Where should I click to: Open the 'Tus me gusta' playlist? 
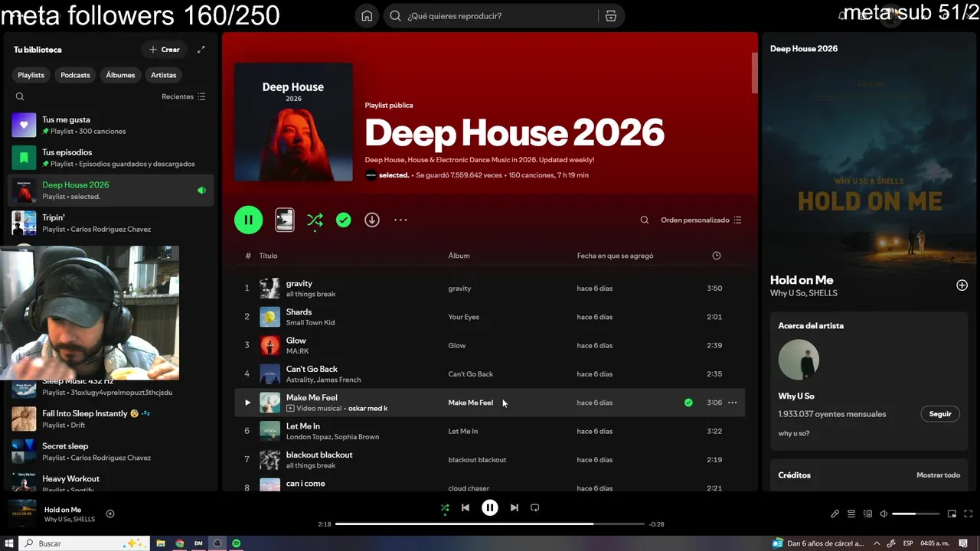coord(111,125)
